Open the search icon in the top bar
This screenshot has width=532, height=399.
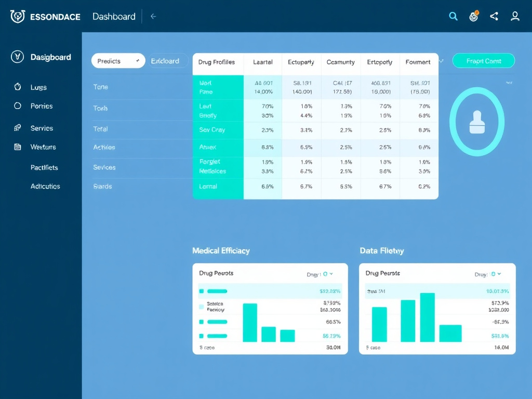pos(453,16)
